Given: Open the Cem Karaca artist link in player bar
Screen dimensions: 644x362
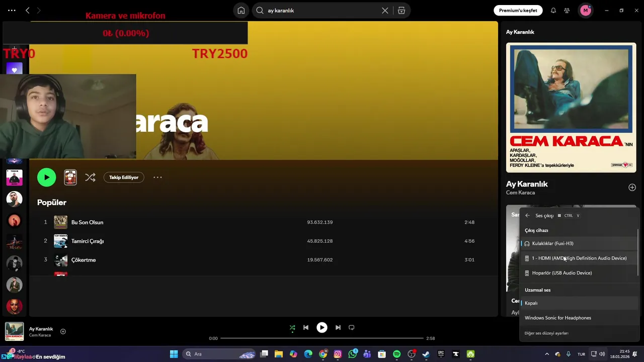Looking at the screenshot, I should click(x=40, y=335).
